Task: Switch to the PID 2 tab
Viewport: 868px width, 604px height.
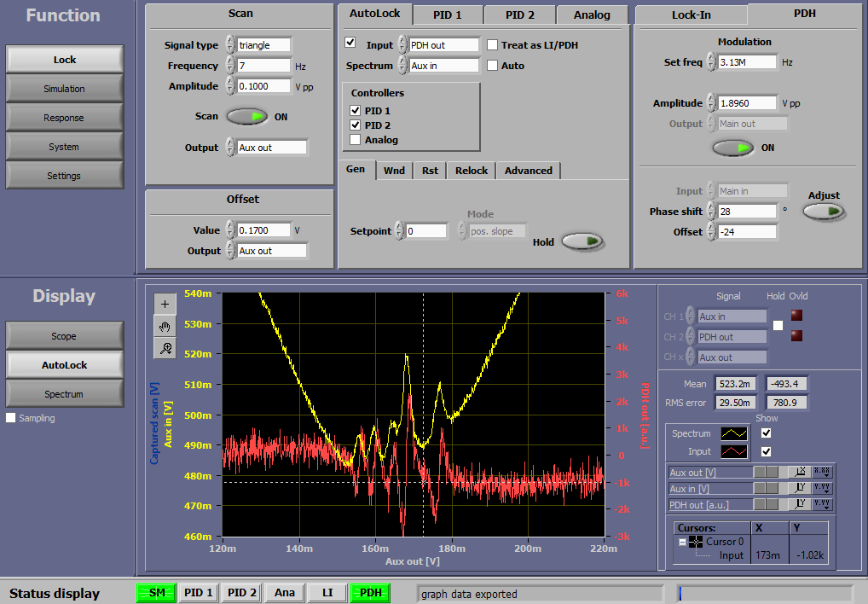Action: pyautogui.click(x=520, y=15)
